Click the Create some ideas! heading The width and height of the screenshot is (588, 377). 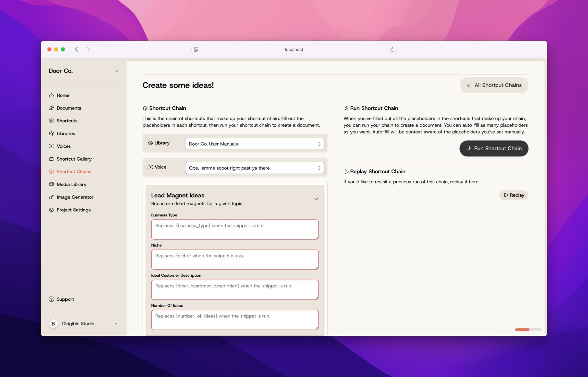178,85
